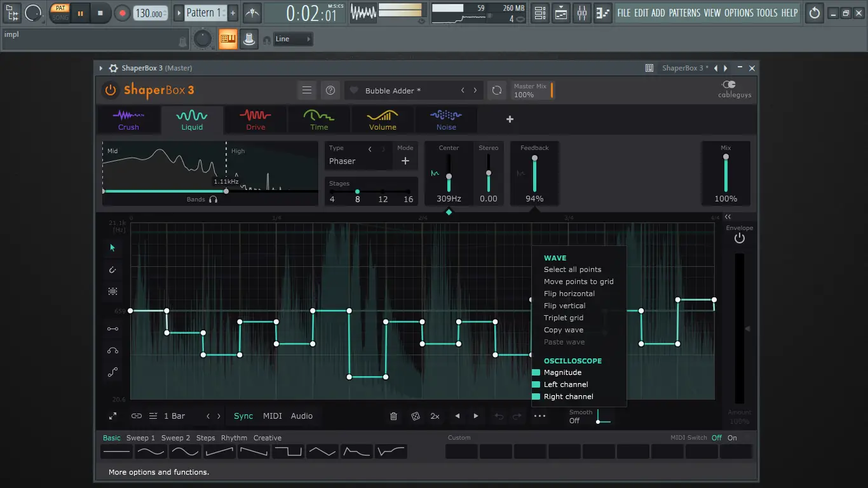Viewport: 868px width, 488px height.
Task: Select Flip horizontal from the Wave menu
Action: tap(569, 294)
